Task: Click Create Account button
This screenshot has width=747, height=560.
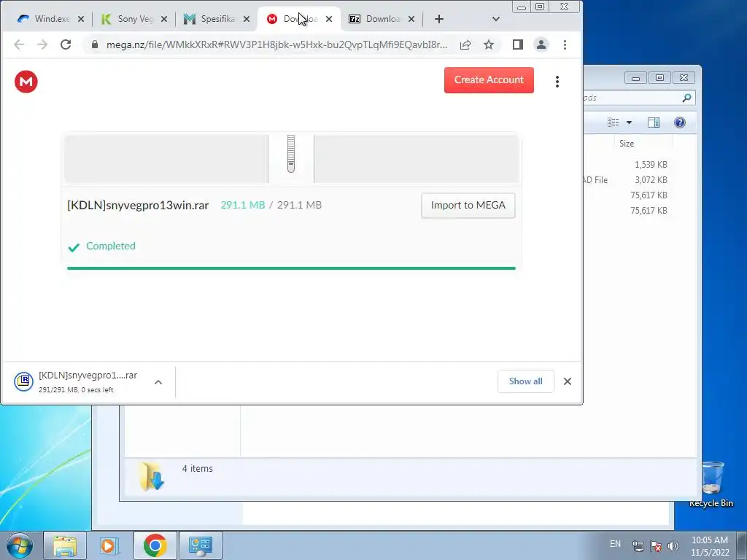Action: [x=489, y=80]
